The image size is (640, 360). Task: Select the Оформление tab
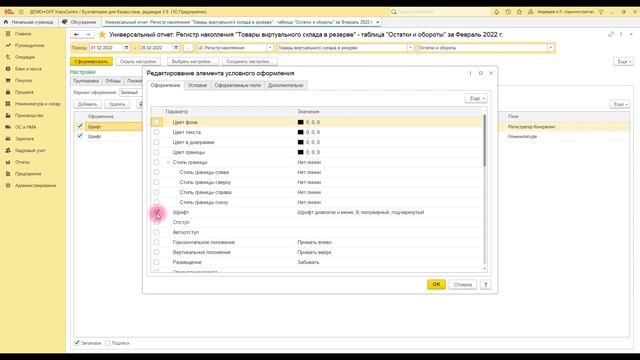(165, 85)
